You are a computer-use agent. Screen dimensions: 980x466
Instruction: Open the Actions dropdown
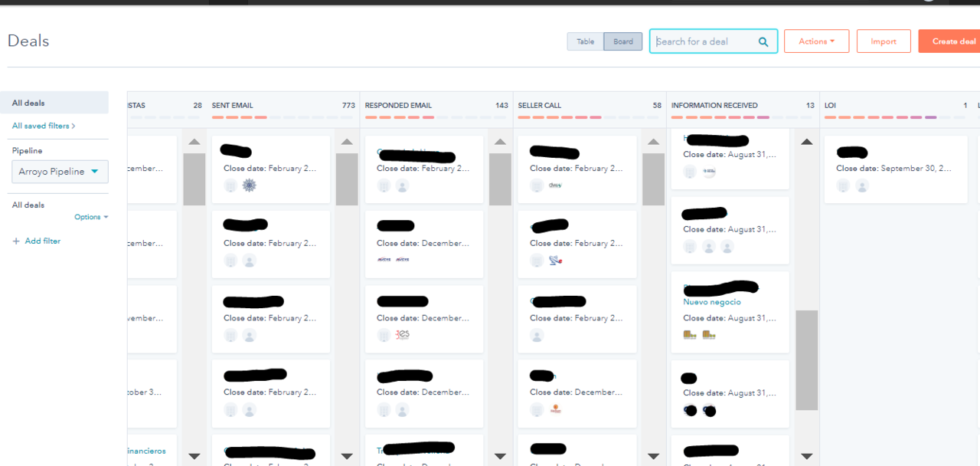click(816, 41)
